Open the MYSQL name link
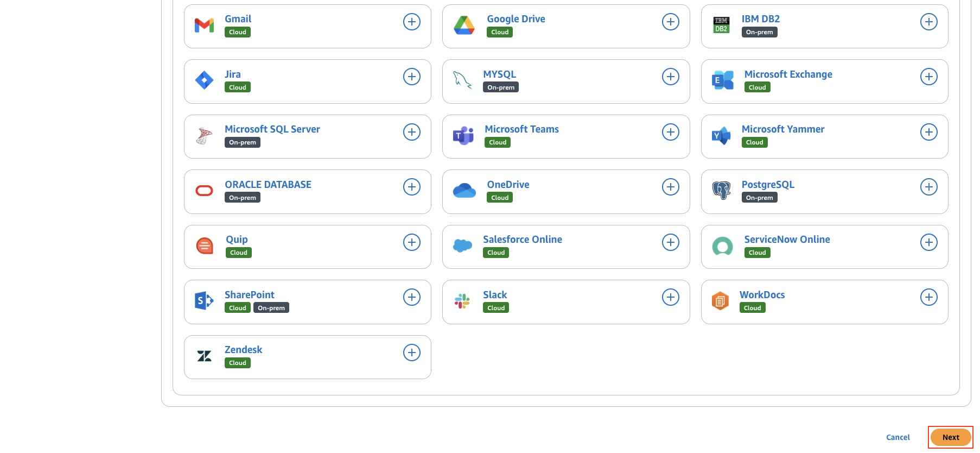The width and height of the screenshot is (980, 453). [x=500, y=74]
